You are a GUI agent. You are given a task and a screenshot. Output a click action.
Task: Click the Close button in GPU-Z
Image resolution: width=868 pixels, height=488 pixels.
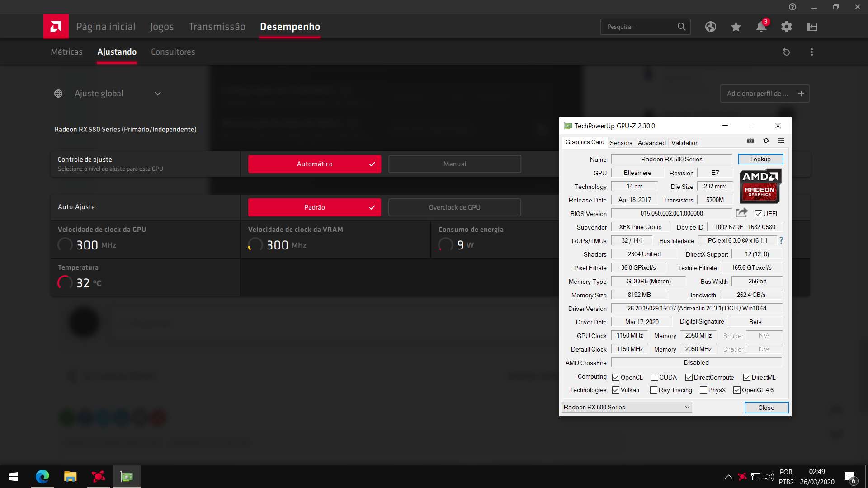coord(766,408)
